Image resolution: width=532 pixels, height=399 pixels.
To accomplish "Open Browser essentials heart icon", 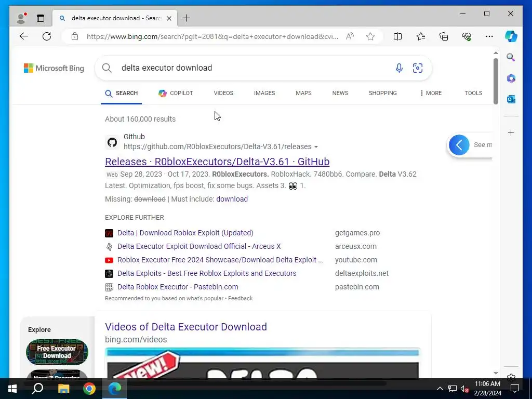I will (x=467, y=36).
